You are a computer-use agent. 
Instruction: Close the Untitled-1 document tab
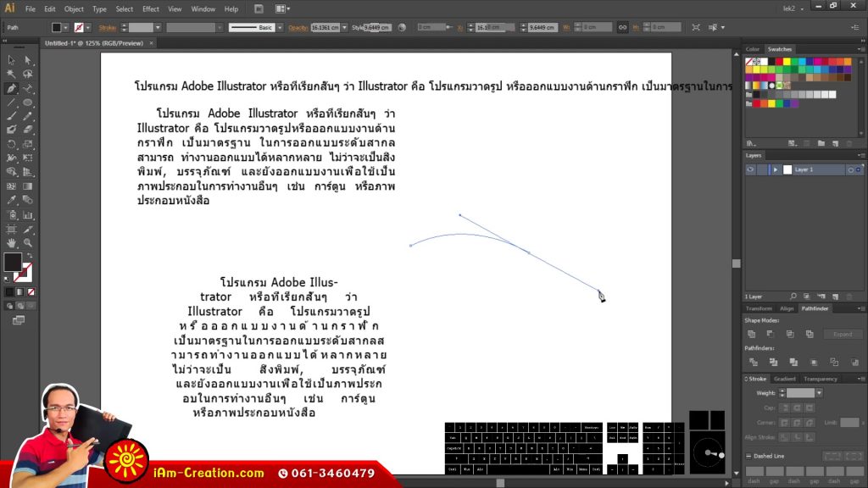point(151,43)
